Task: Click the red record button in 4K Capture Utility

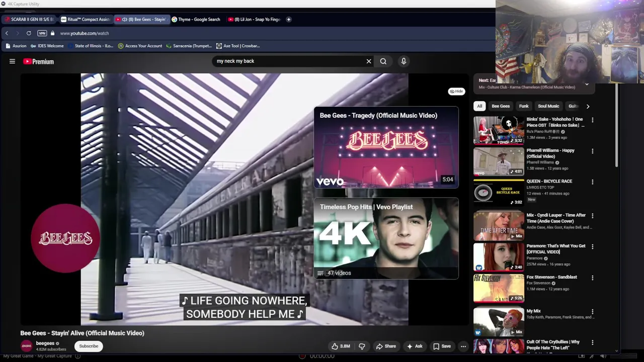Action: 302,356
